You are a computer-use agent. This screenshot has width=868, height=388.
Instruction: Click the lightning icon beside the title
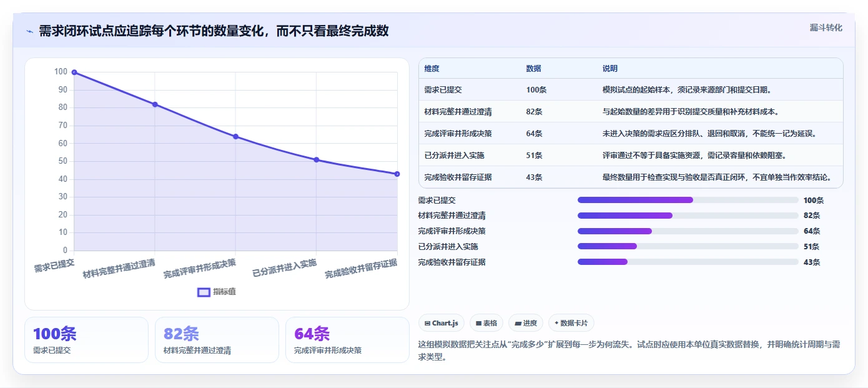(30, 31)
